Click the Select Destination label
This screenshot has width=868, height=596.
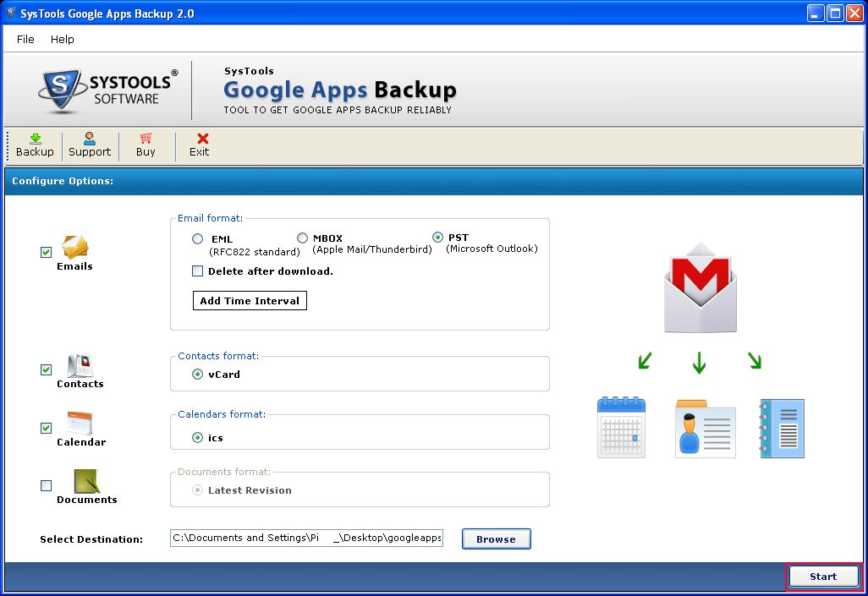tap(91, 539)
